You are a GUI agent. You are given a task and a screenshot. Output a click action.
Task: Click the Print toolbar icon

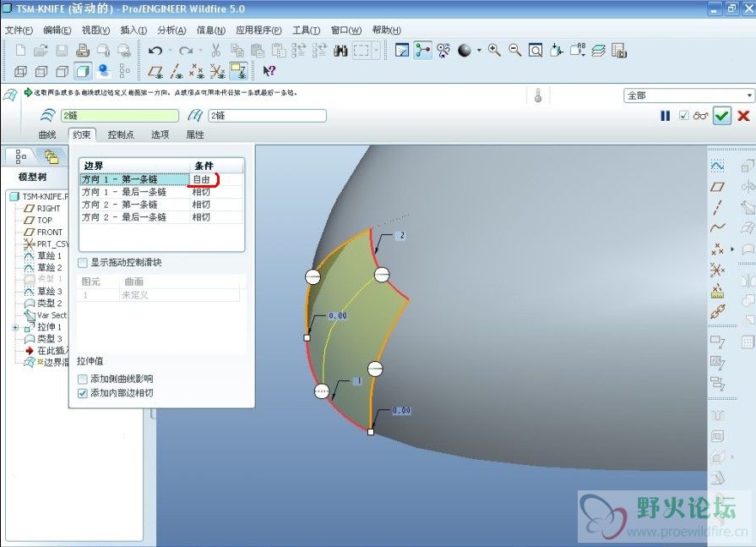tap(83, 50)
